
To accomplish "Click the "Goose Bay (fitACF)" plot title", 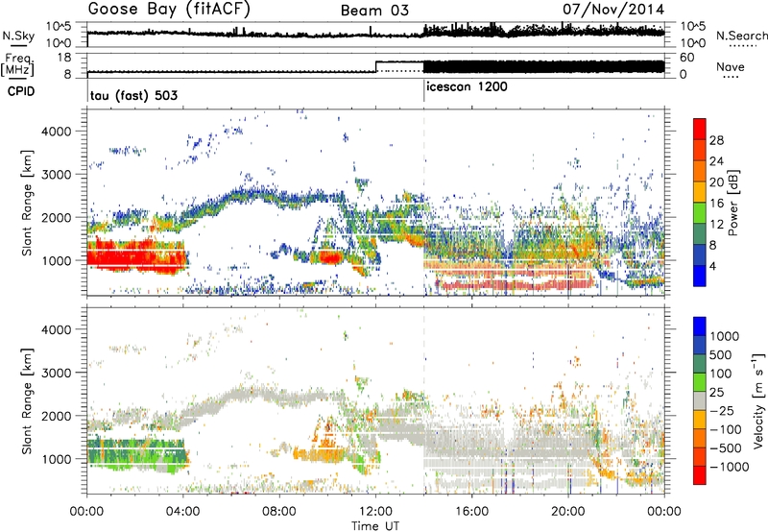I will click(x=169, y=10).
